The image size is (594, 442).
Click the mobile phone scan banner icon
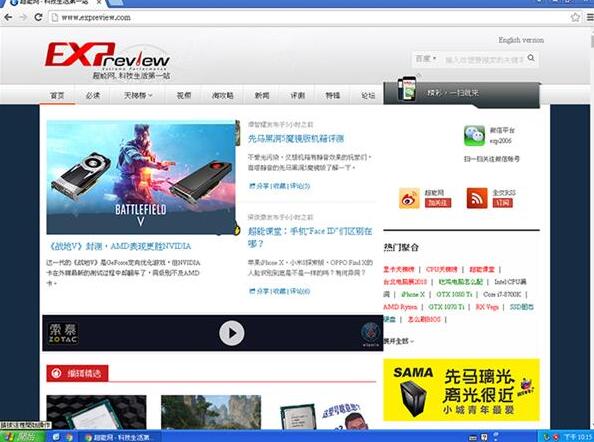pos(407,89)
